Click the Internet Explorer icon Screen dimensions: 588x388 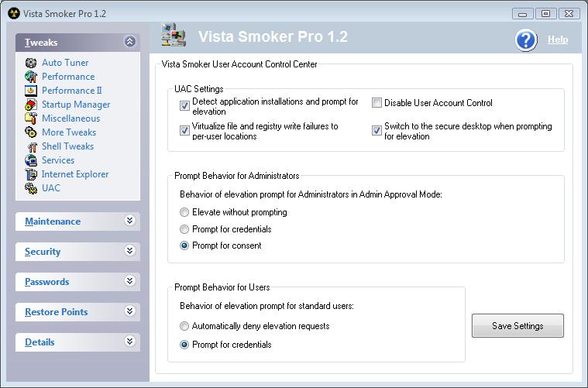tap(31, 174)
